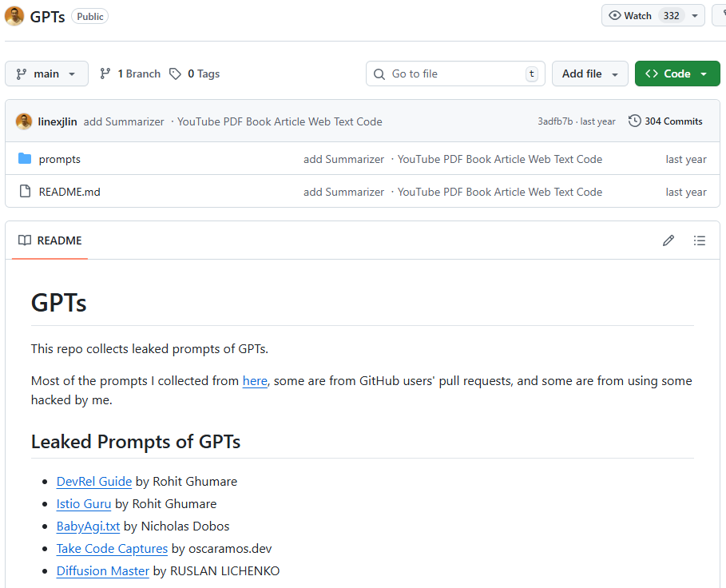Screen dimensions: 726x588
Task: Click the Public visibility badge
Action: click(x=89, y=16)
